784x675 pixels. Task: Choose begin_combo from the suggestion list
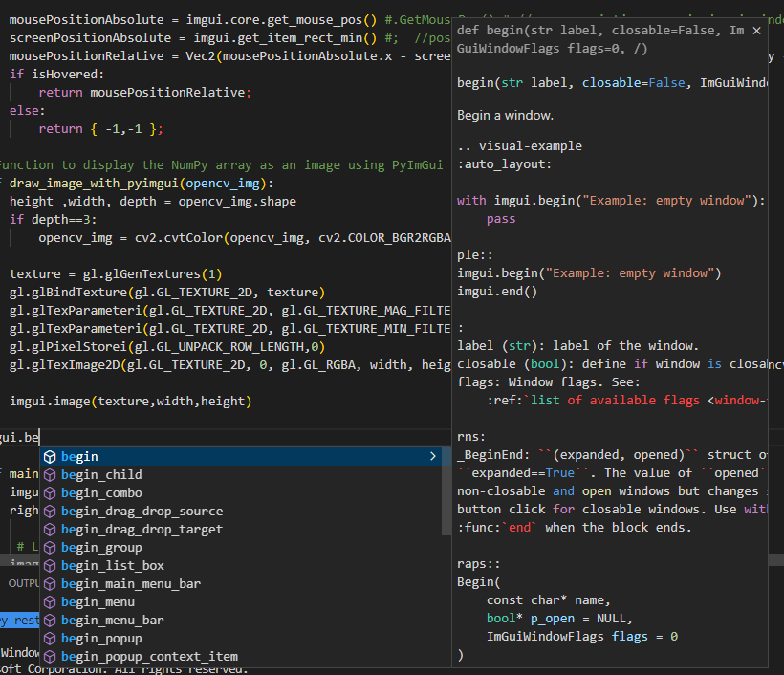[x=241, y=493]
